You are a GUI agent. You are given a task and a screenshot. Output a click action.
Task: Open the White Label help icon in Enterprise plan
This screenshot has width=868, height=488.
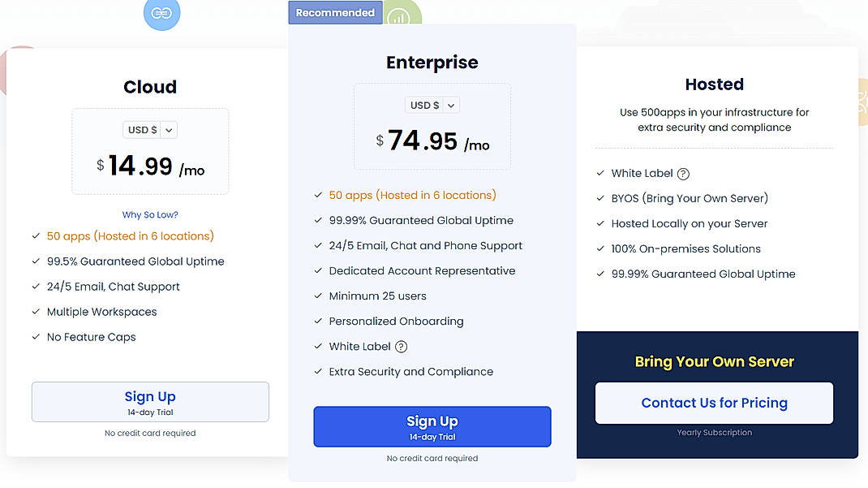coord(402,346)
